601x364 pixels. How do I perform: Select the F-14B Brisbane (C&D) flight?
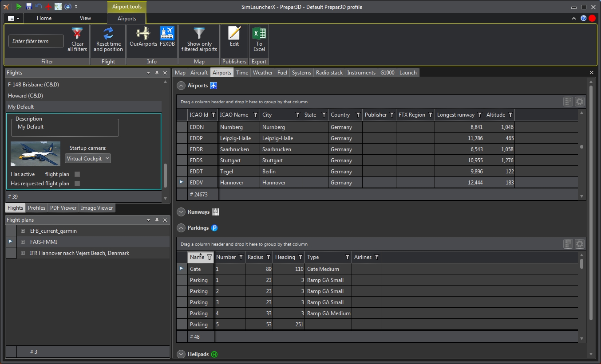point(83,85)
